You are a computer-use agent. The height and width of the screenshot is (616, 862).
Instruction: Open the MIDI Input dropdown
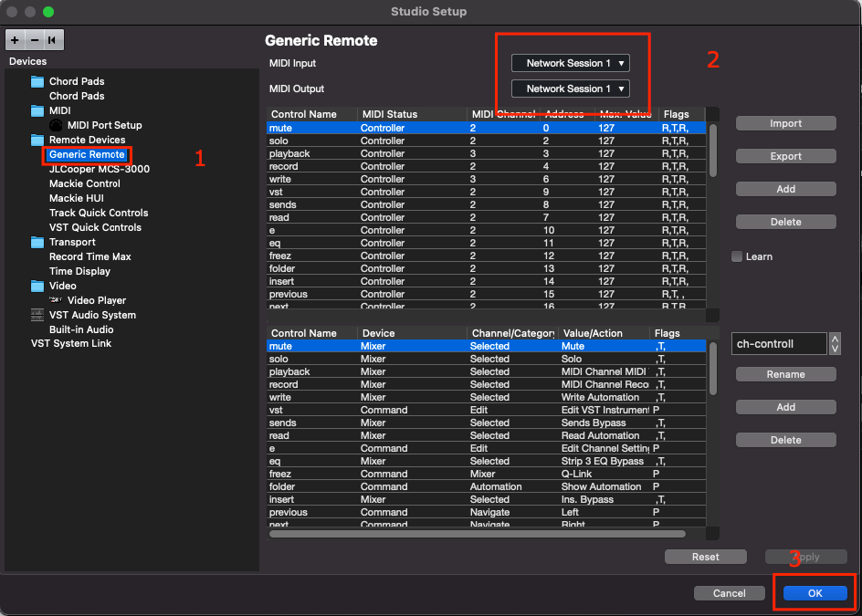(x=571, y=63)
